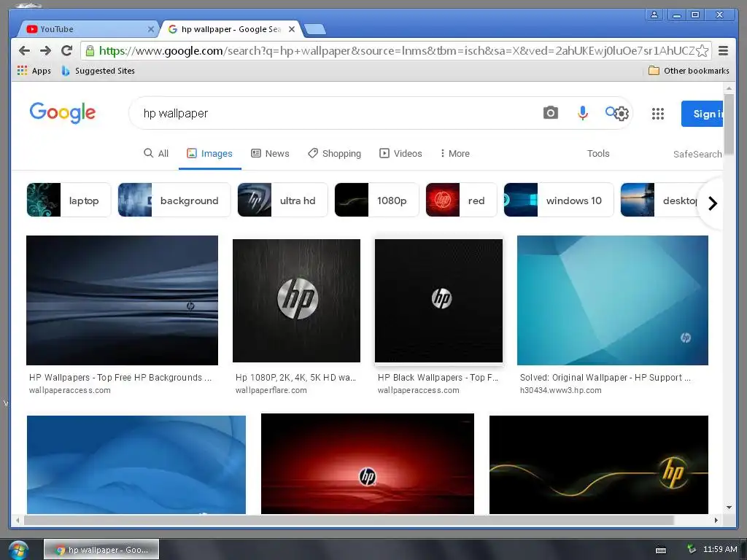Open Google quick settings gear
Viewport: 747px width, 560px height.
pyautogui.click(x=622, y=114)
